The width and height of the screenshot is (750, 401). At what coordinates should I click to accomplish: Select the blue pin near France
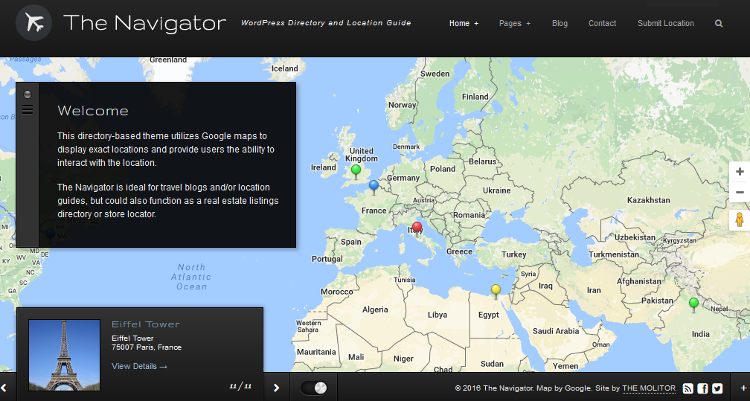coord(374,187)
